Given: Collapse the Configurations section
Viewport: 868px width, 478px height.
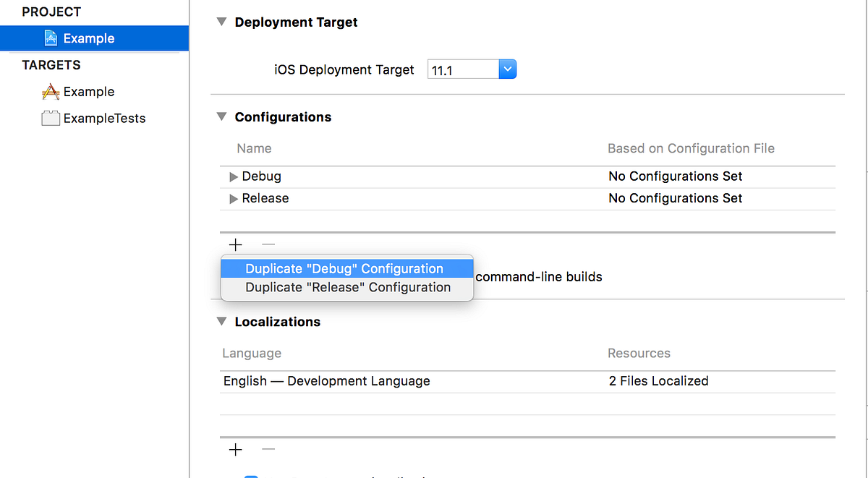Looking at the screenshot, I should (221, 116).
